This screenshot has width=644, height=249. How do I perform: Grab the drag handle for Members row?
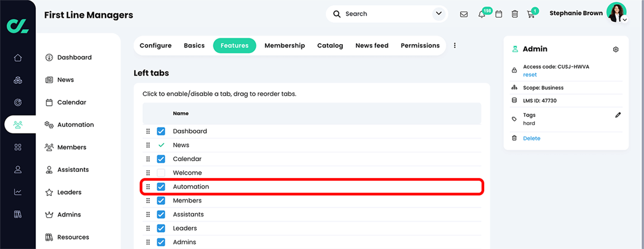(148, 200)
